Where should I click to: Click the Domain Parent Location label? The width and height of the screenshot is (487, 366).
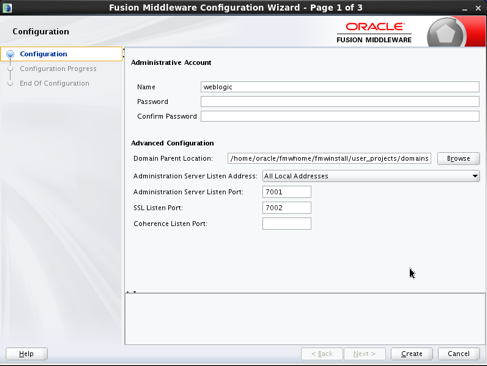pyautogui.click(x=173, y=159)
